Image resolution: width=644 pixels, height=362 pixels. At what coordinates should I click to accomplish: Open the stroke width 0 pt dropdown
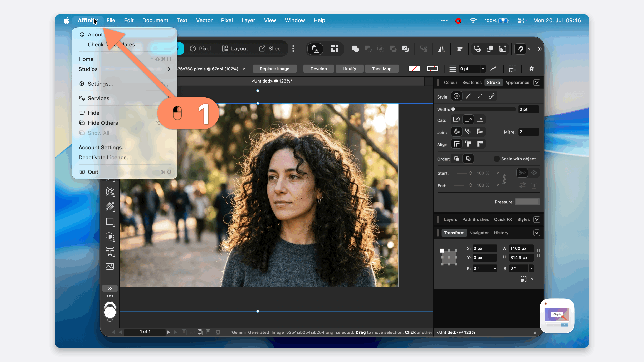pos(483,69)
